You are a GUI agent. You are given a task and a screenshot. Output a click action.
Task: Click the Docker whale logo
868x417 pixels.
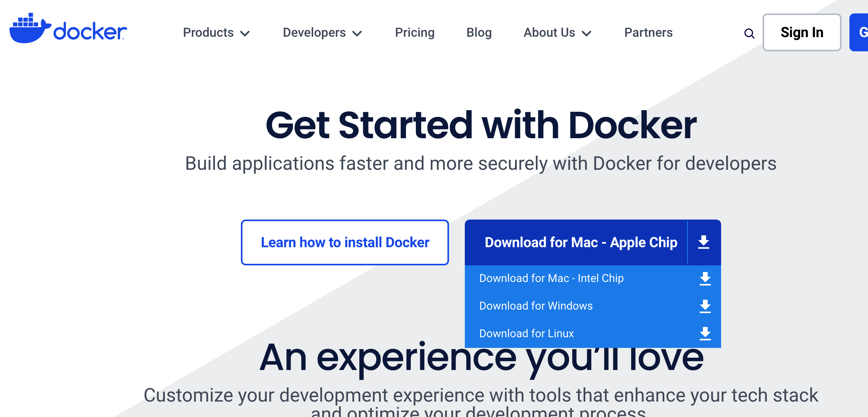point(68,29)
